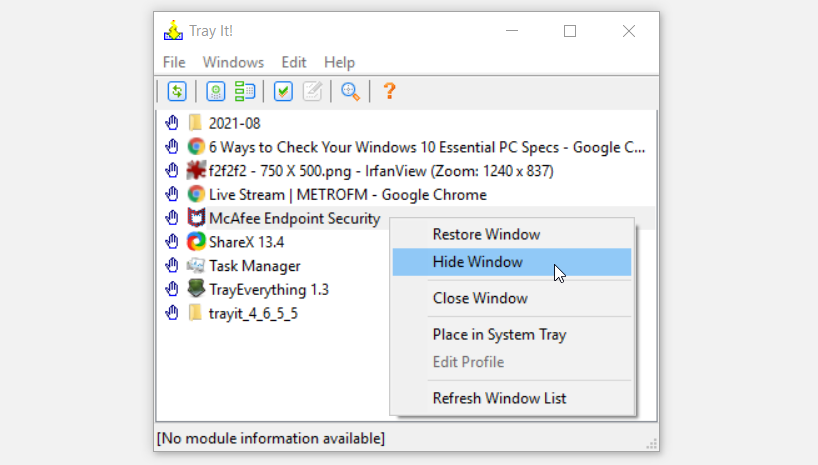This screenshot has width=818, height=465.
Task: Select the trayit_4_6_5_5 row text
Action: (x=253, y=314)
